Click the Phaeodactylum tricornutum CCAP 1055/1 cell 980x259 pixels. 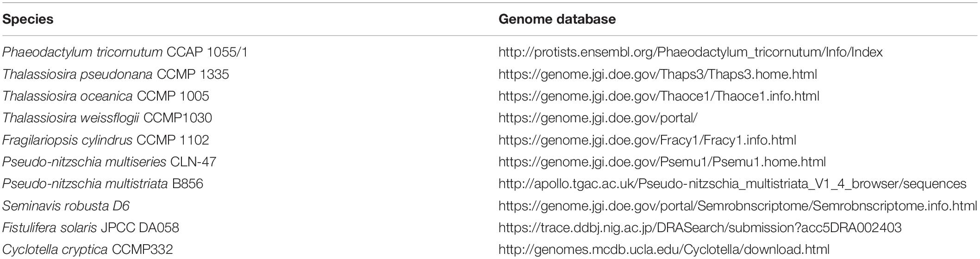pyautogui.click(x=125, y=52)
